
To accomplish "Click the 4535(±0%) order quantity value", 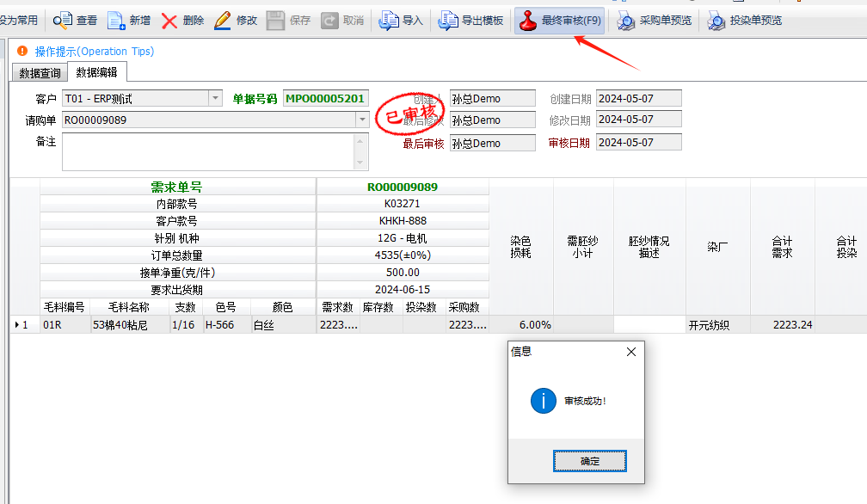I will pyautogui.click(x=403, y=255).
